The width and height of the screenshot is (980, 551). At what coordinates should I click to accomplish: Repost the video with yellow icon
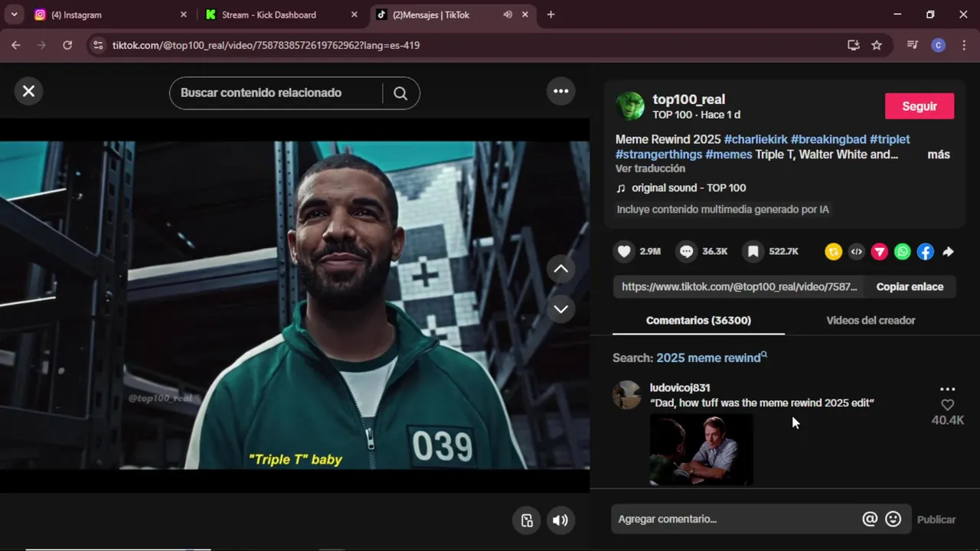point(833,252)
